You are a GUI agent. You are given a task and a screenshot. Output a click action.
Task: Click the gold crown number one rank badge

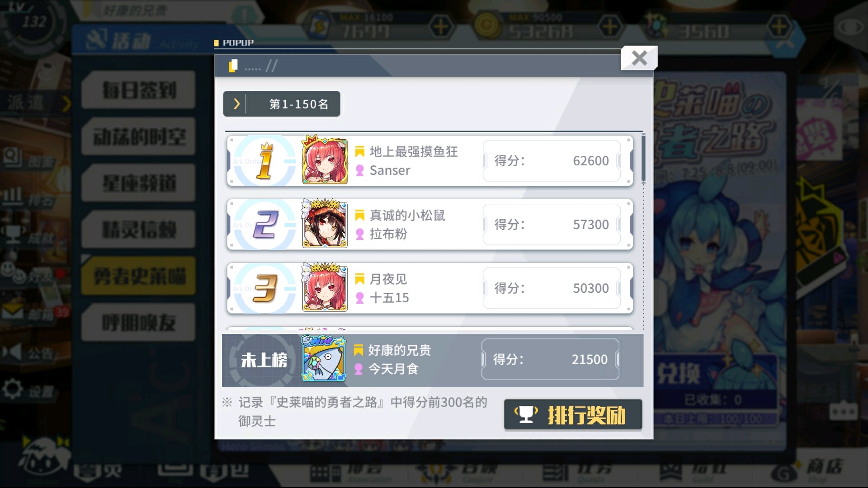[x=265, y=161]
